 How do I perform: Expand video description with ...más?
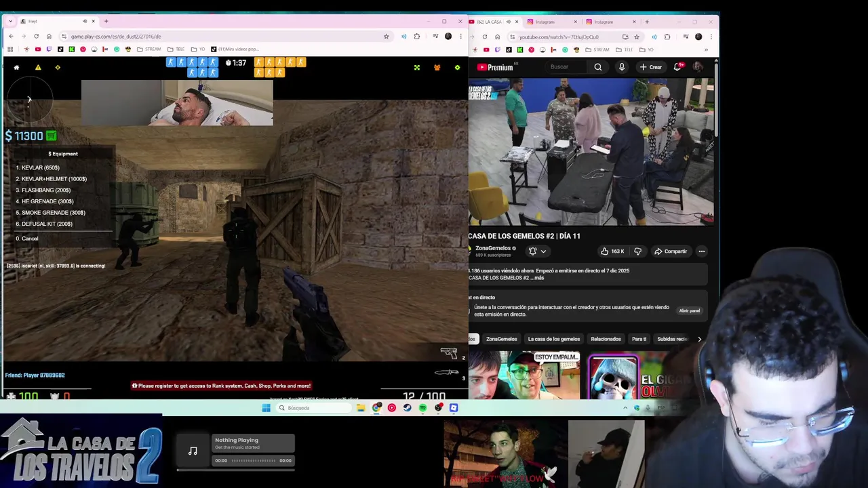click(x=538, y=278)
